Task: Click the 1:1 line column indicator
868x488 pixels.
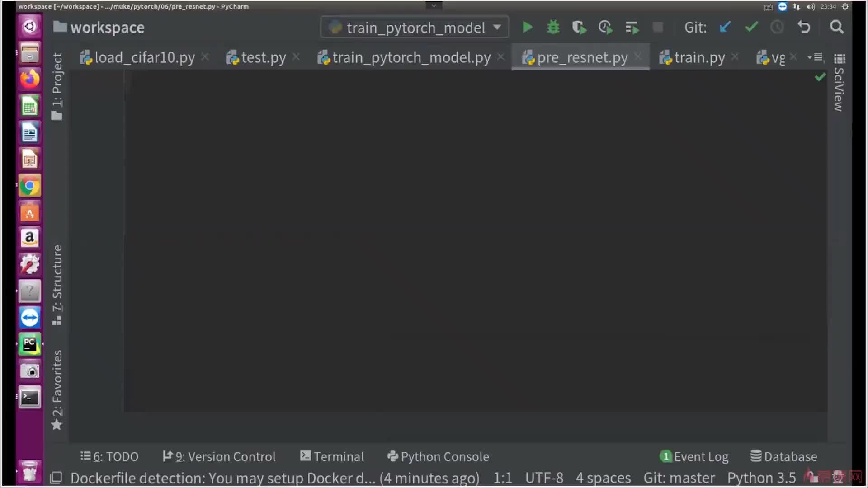Action: [x=503, y=478]
